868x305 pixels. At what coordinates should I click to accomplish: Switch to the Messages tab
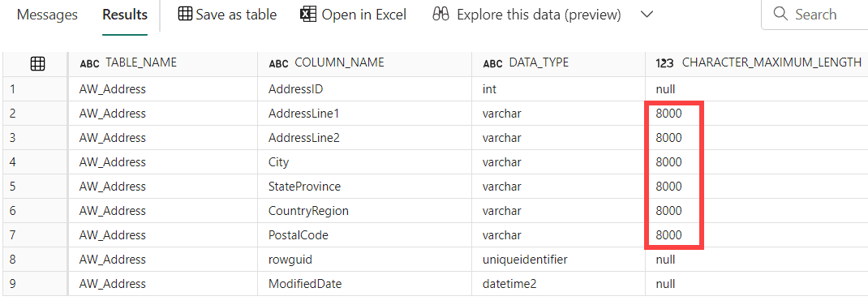pyautogui.click(x=47, y=15)
